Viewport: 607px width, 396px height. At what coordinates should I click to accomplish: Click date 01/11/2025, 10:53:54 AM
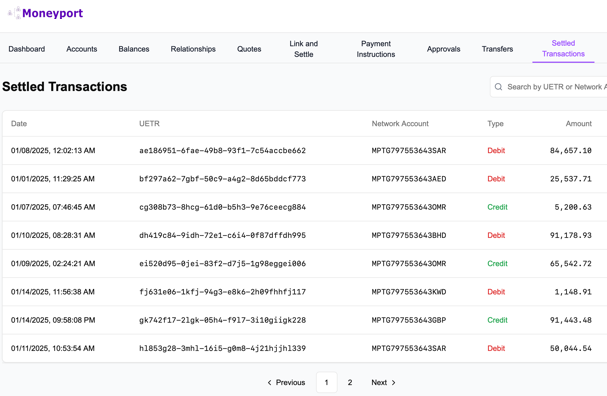click(53, 348)
